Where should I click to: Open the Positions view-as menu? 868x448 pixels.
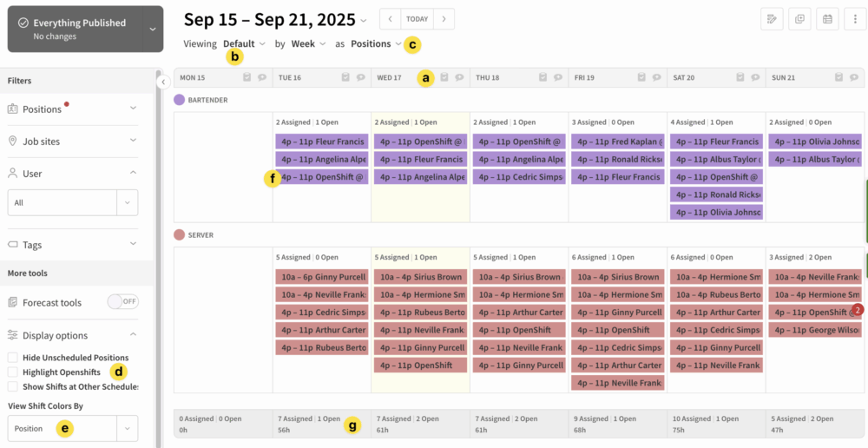tap(376, 43)
